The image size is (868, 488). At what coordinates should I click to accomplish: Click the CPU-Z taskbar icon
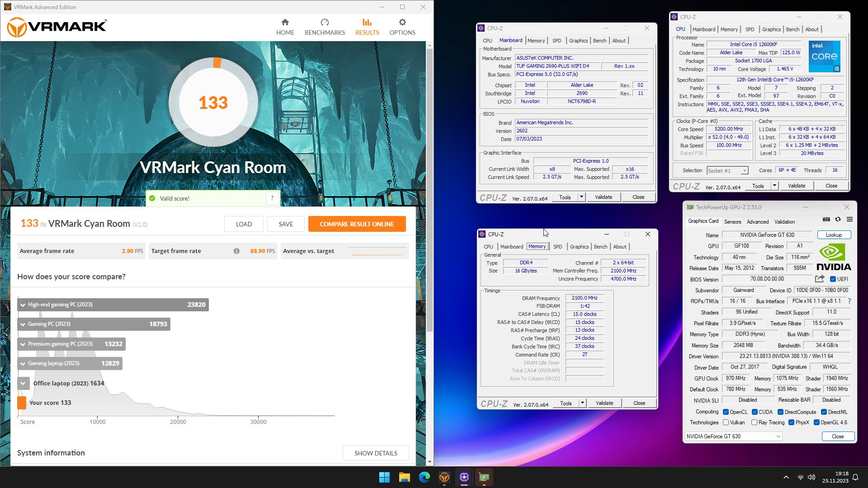(464, 477)
